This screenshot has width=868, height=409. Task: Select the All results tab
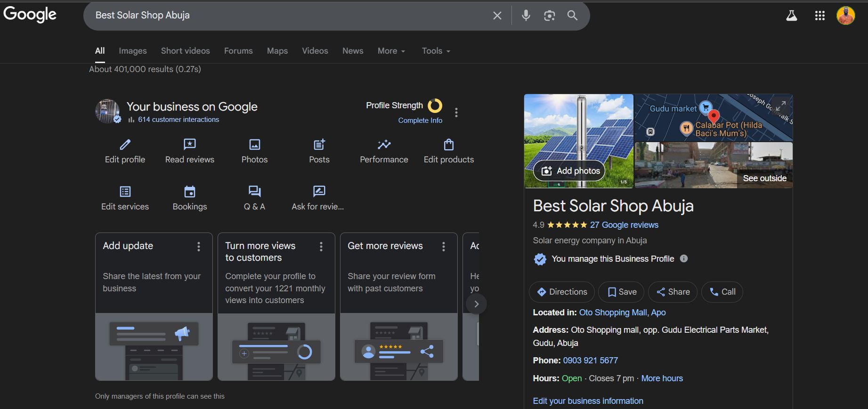point(100,51)
